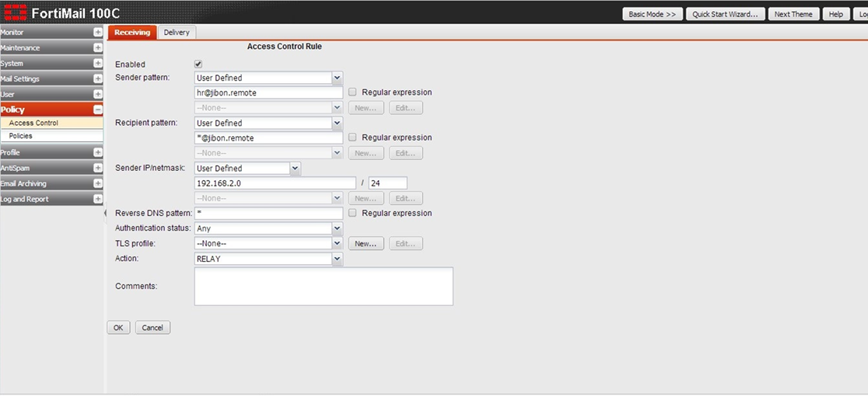868x397 pixels.
Task: Open the None dropdown under recipient pattern
Action: [268, 153]
